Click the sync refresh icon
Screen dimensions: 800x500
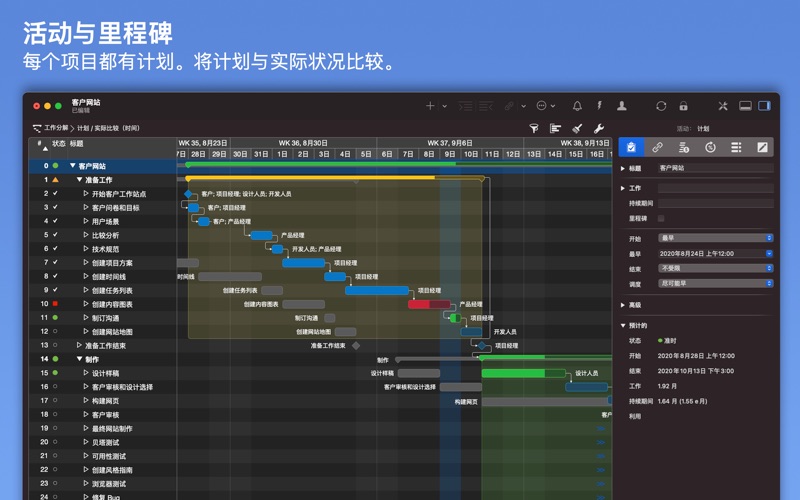click(x=661, y=106)
